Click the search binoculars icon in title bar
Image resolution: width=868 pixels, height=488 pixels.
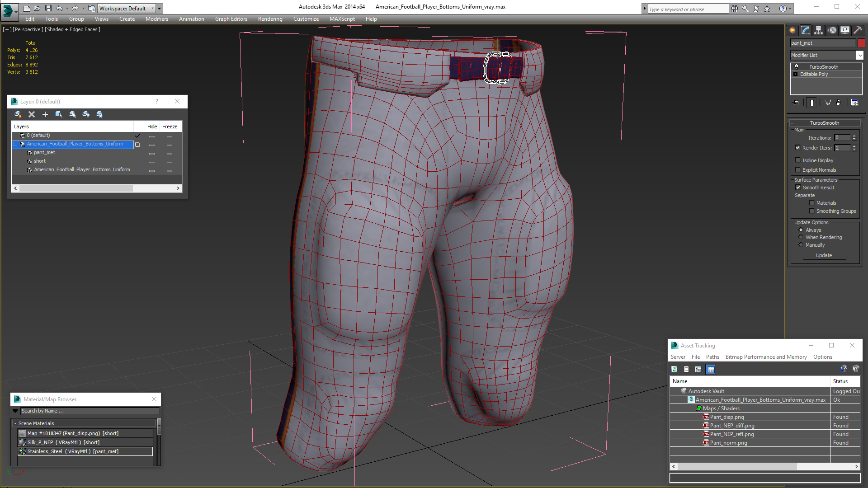click(735, 9)
